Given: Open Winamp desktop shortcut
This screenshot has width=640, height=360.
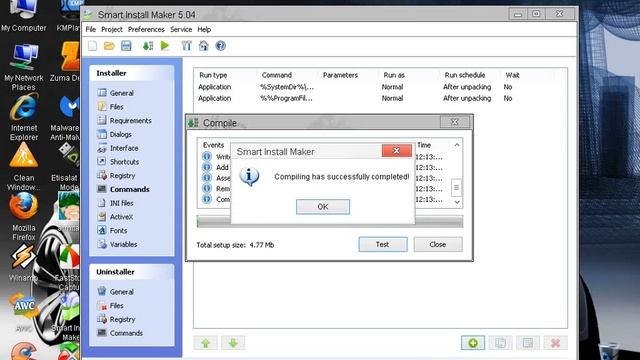Looking at the screenshot, I should [x=23, y=263].
